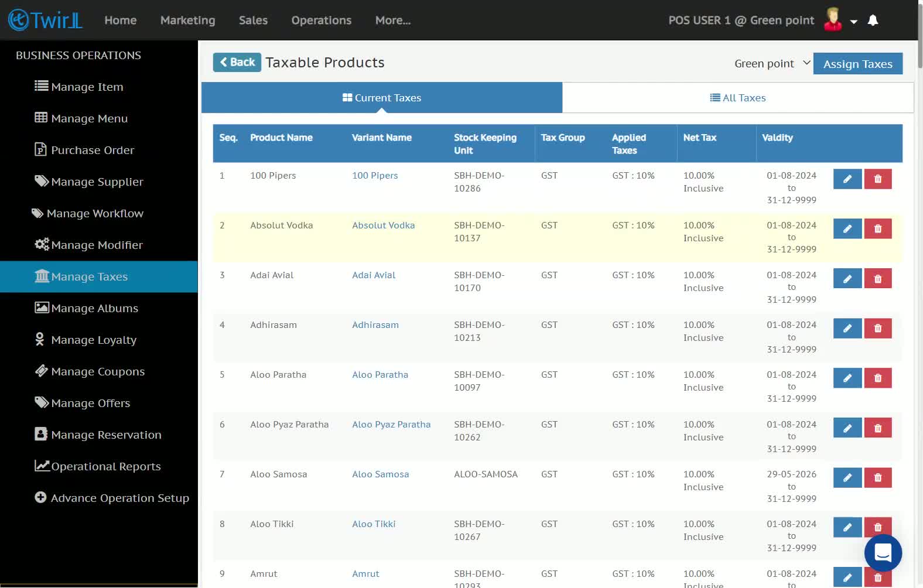Open the Twirll logo home
This screenshot has width=923, height=588.
click(45, 20)
